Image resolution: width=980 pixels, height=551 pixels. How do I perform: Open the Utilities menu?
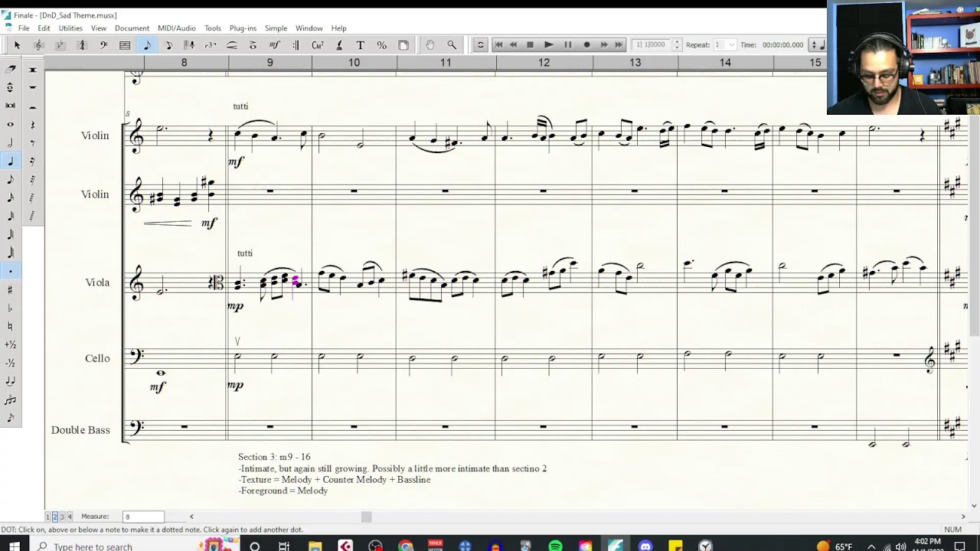coord(70,28)
